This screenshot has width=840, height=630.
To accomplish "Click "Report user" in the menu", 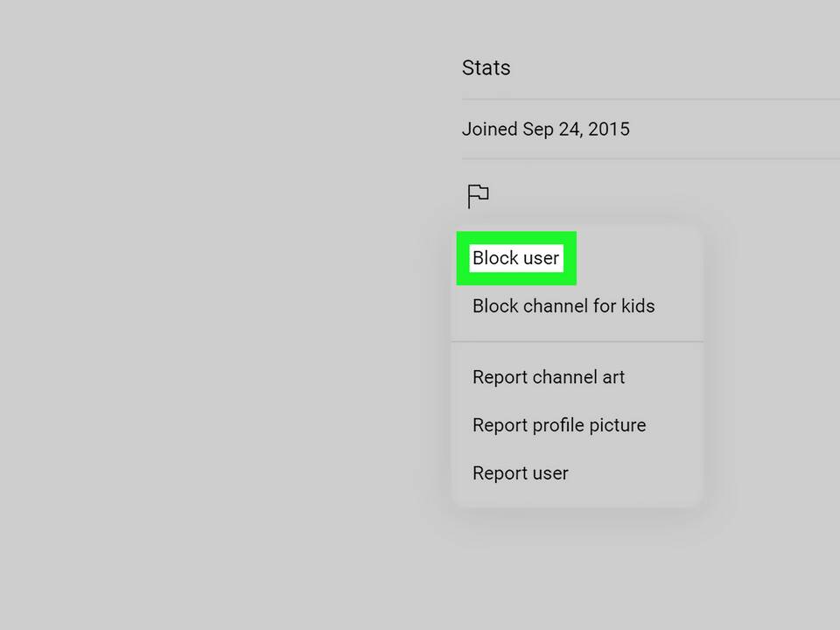I will tap(521, 473).
